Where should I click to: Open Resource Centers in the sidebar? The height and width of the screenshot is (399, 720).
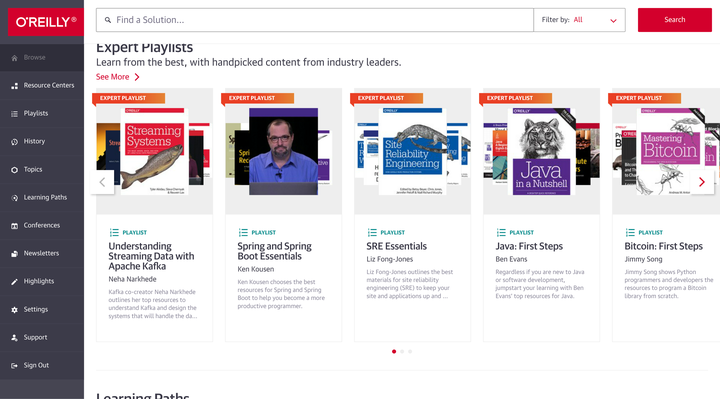pyautogui.click(x=42, y=85)
